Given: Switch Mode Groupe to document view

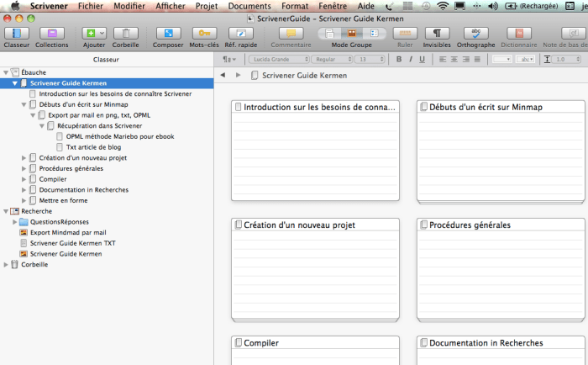Looking at the screenshot, I should pyautogui.click(x=329, y=34).
